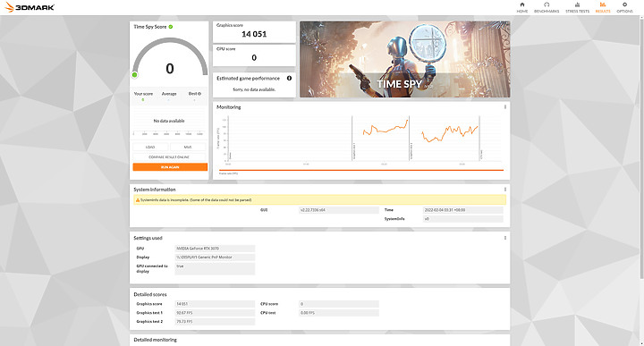Click the SystemInfo version field

[x=463, y=219]
